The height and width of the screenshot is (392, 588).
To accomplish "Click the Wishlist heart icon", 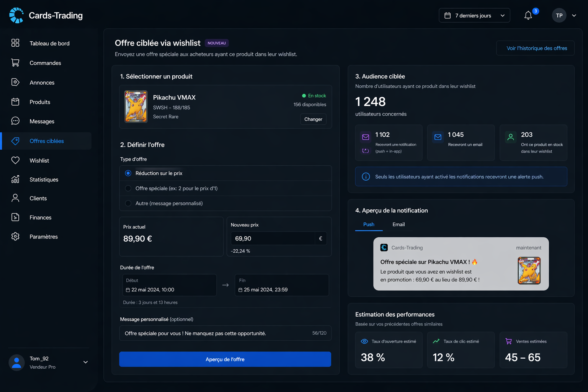I will [x=15, y=160].
